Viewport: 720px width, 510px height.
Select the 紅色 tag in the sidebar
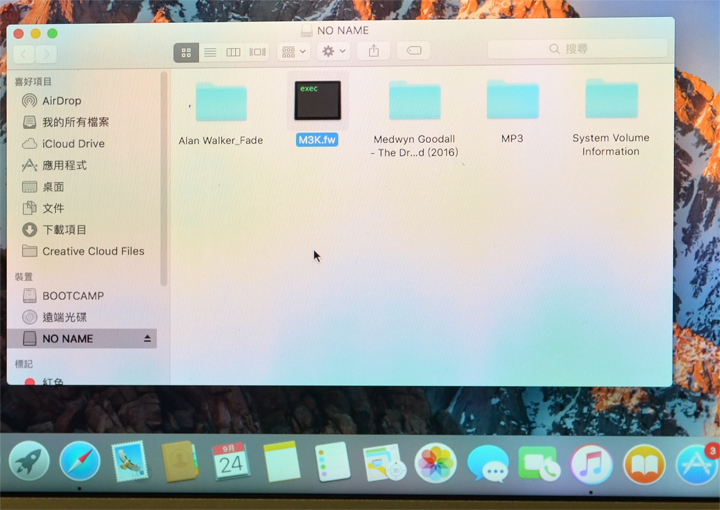point(44,381)
